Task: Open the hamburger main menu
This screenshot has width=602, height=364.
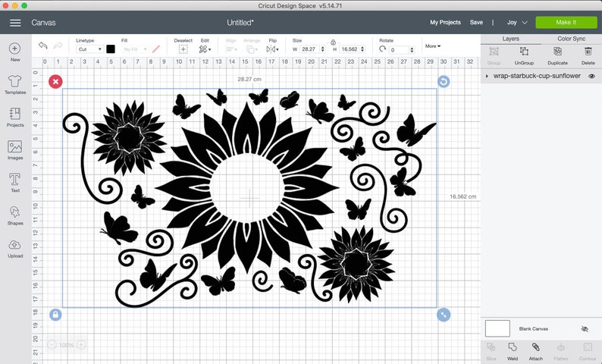Action: click(15, 23)
